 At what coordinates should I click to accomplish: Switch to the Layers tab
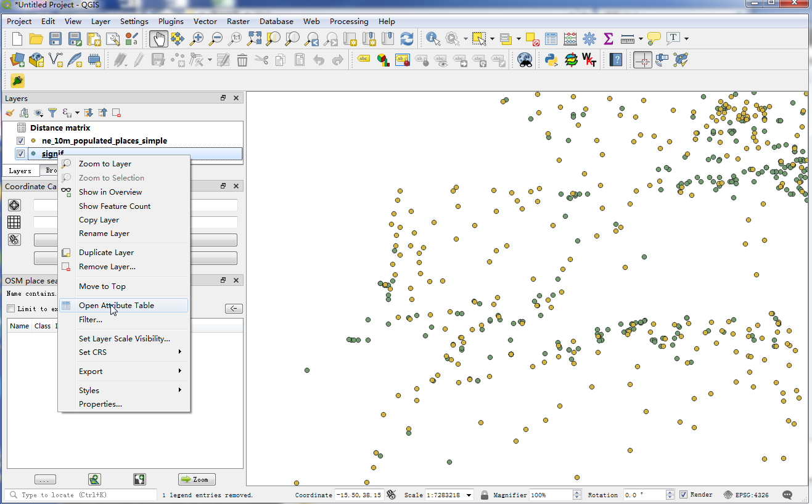20,171
